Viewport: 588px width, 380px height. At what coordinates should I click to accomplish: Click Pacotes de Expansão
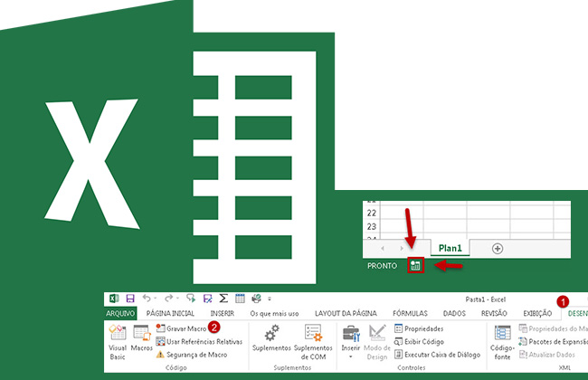coord(553,342)
